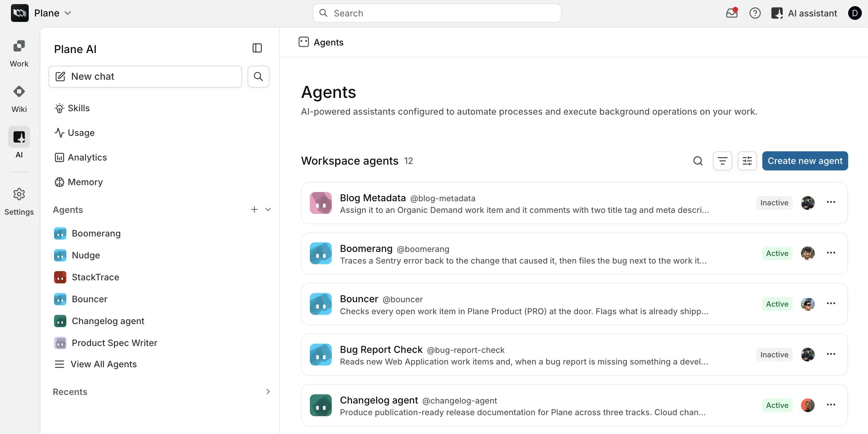Open Changelog agent more options menu
Image resolution: width=868 pixels, height=434 pixels.
pyautogui.click(x=831, y=405)
